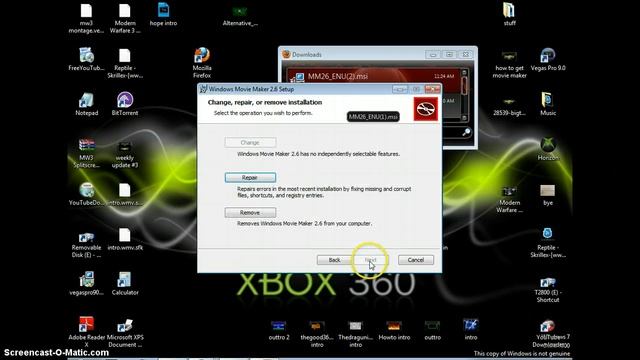Open vegaspro90 installer icon
Viewport: 640px width, 360px height.
tap(86, 280)
